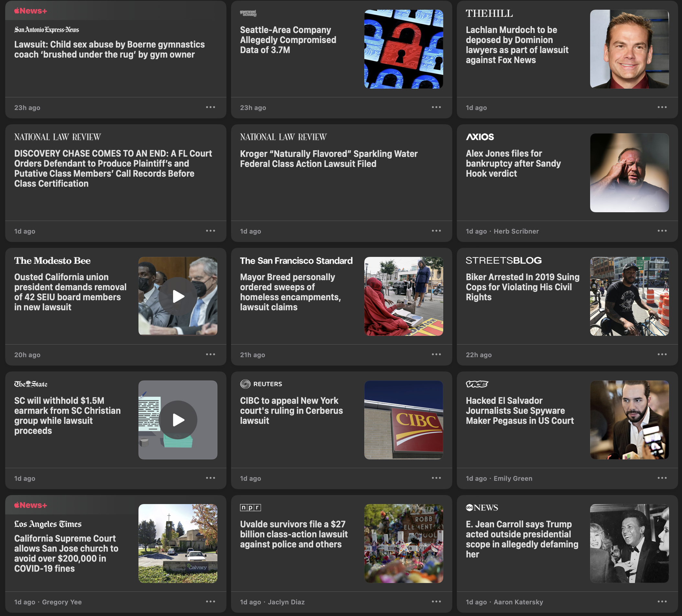Viewport: 682px width, 616px height.
Task: Open more options for Seattle-Area Company article
Action: (436, 107)
